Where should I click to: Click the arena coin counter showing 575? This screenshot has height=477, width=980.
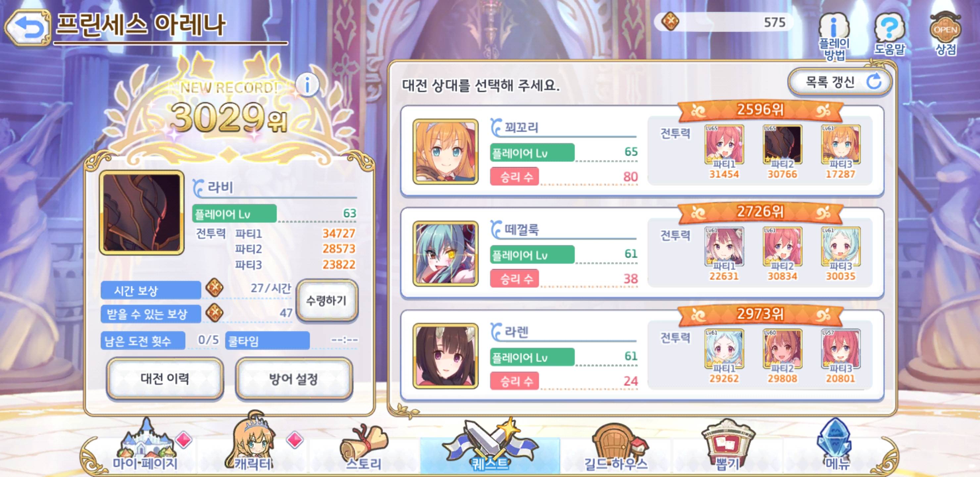pyautogui.click(x=723, y=22)
